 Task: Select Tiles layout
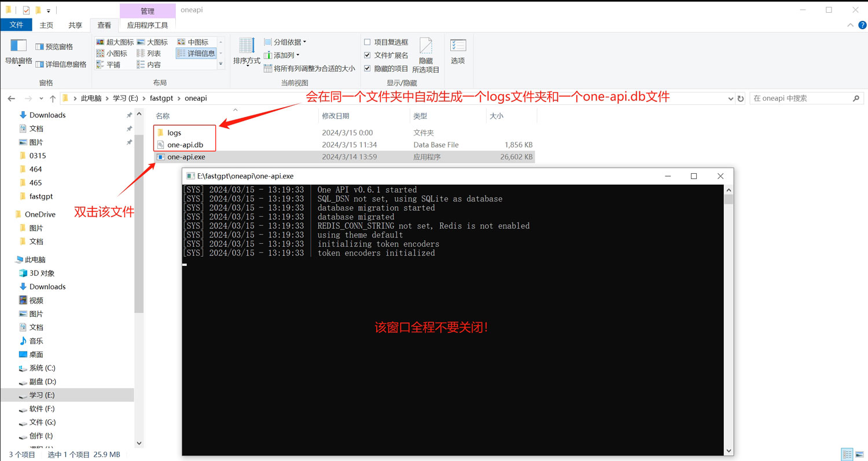108,65
